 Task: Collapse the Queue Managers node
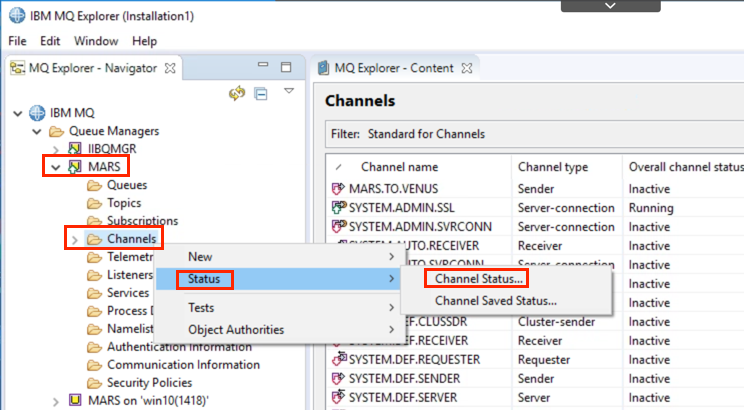(x=37, y=131)
